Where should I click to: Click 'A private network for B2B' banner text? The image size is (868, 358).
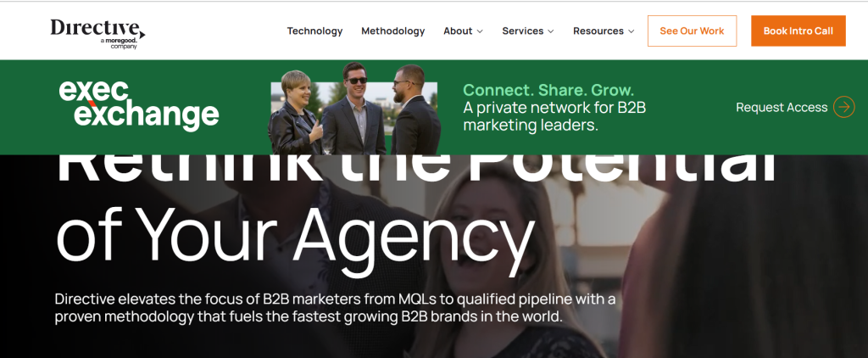[x=554, y=108]
